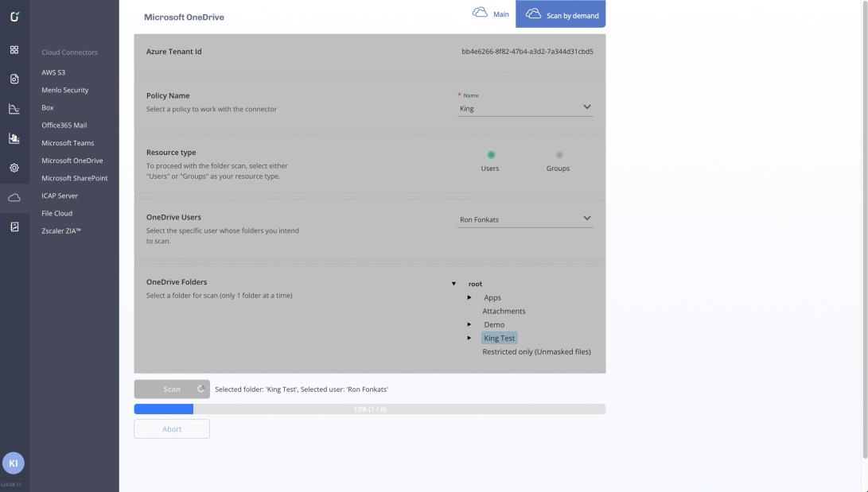
Task: Select Restricted only (Unmasked files) folder
Action: click(536, 351)
